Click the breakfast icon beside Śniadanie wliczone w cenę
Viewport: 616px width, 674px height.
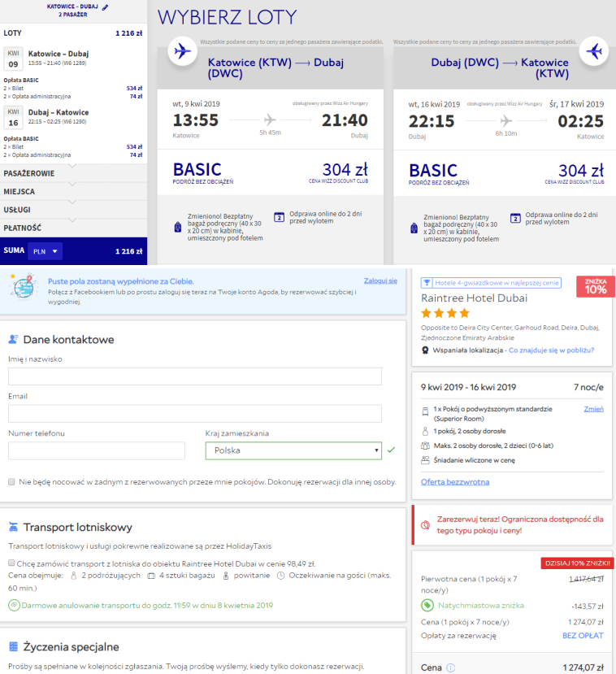(x=425, y=460)
